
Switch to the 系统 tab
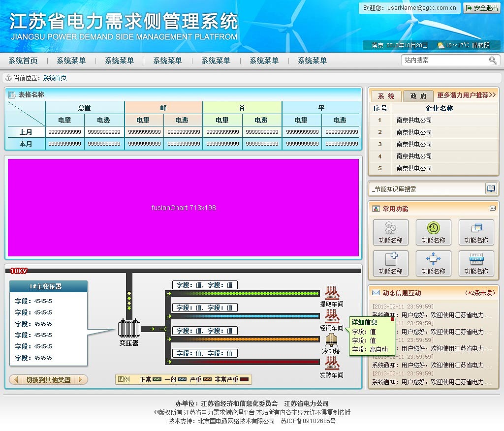[x=386, y=95]
